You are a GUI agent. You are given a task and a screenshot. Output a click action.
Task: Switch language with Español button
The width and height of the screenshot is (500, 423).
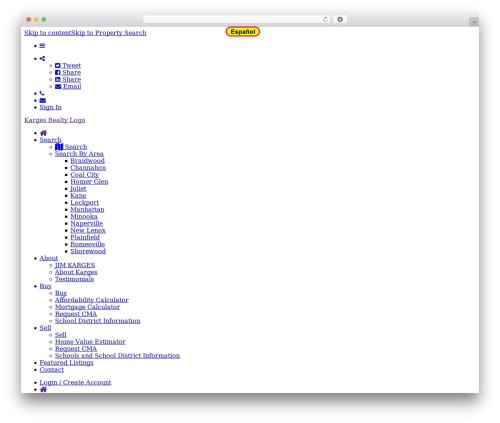pyautogui.click(x=243, y=32)
